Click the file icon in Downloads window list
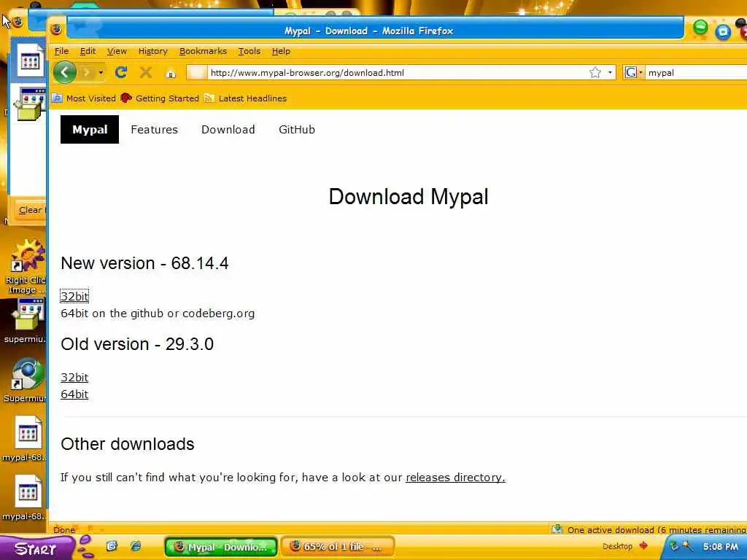Screen dimensions: 747x560 (30, 61)
